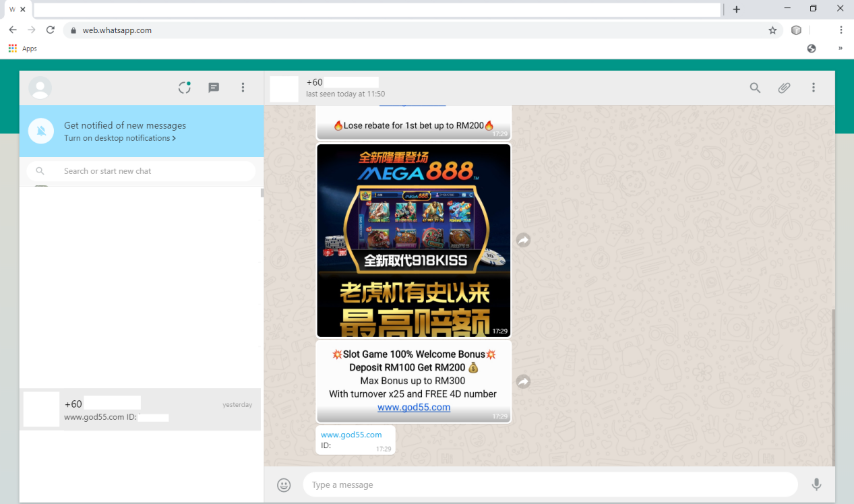Open the MEGA888 promotional image
Image resolution: width=854 pixels, height=504 pixels.
pyautogui.click(x=414, y=240)
